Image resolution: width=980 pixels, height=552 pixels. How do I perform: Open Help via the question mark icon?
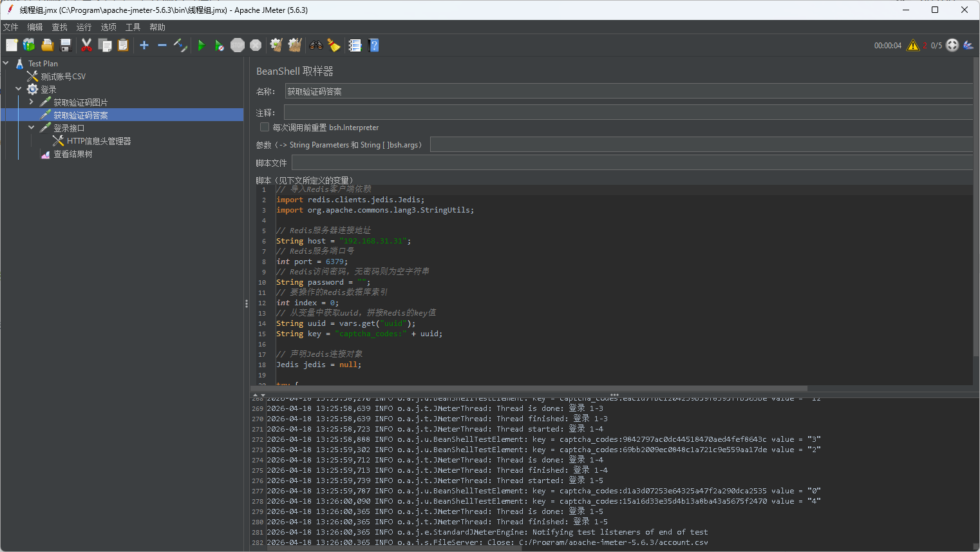373,45
